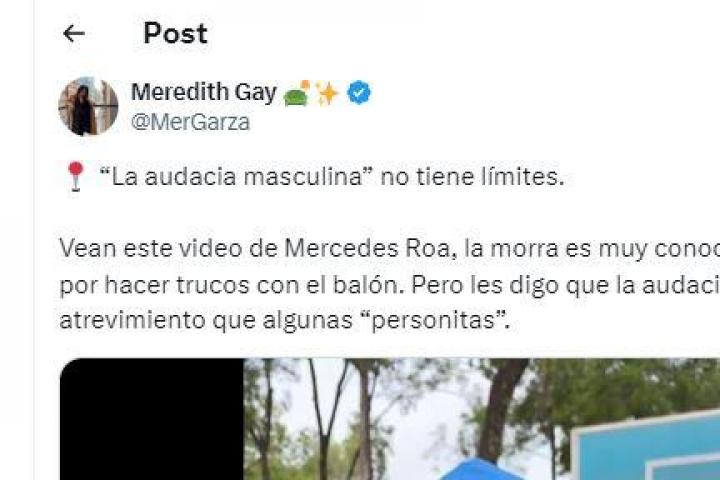Open the @MerGarza handle link
The height and width of the screenshot is (480, 720).
pos(191,122)
